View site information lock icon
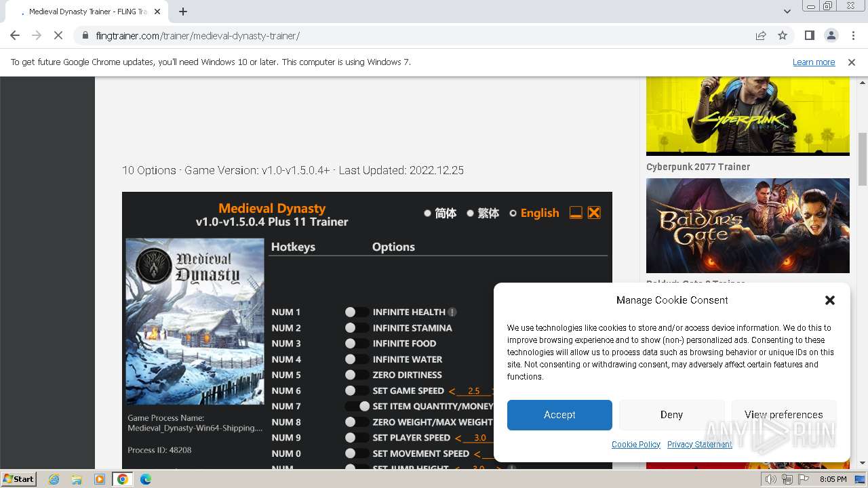 pyautogui.click(x=85, y=35)
